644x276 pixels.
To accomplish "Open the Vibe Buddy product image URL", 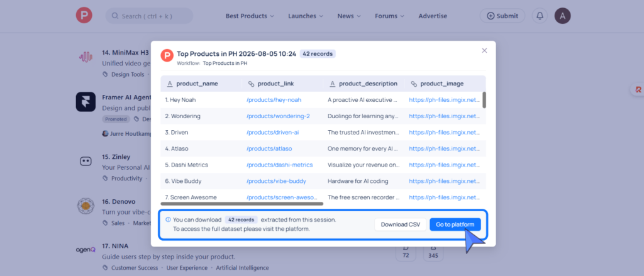I will click(x=445, y=181).
